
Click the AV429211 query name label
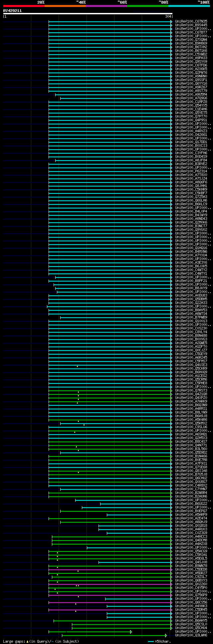(12, 11)
